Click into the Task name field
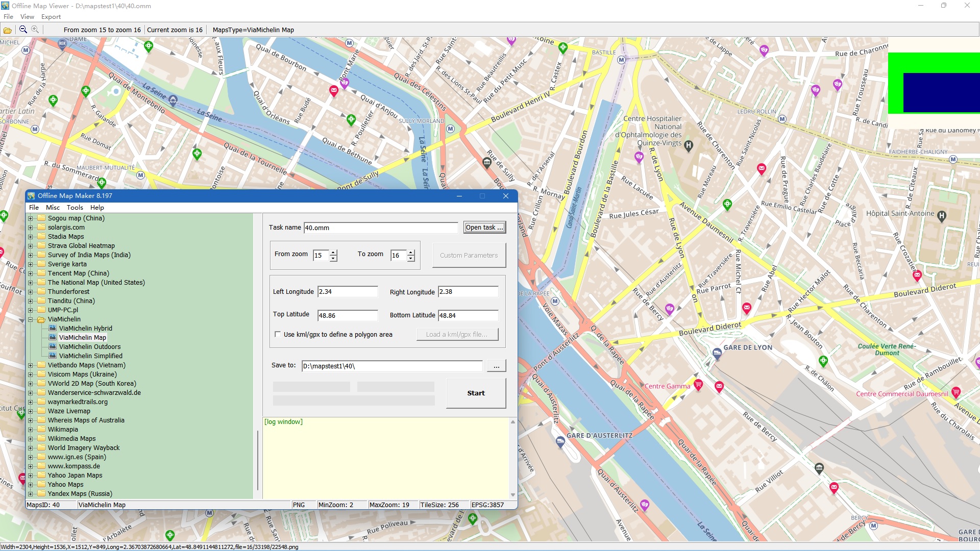 point(381,228)
